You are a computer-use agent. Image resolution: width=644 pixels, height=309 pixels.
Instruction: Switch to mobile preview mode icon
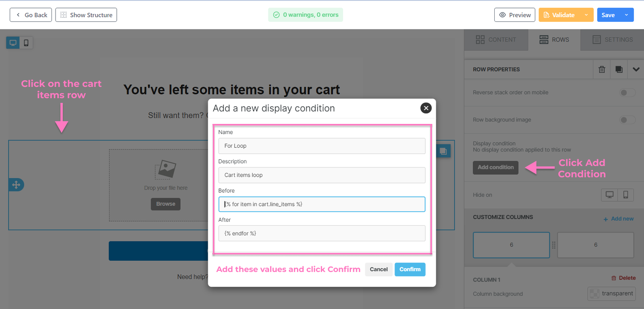(26, 43)
